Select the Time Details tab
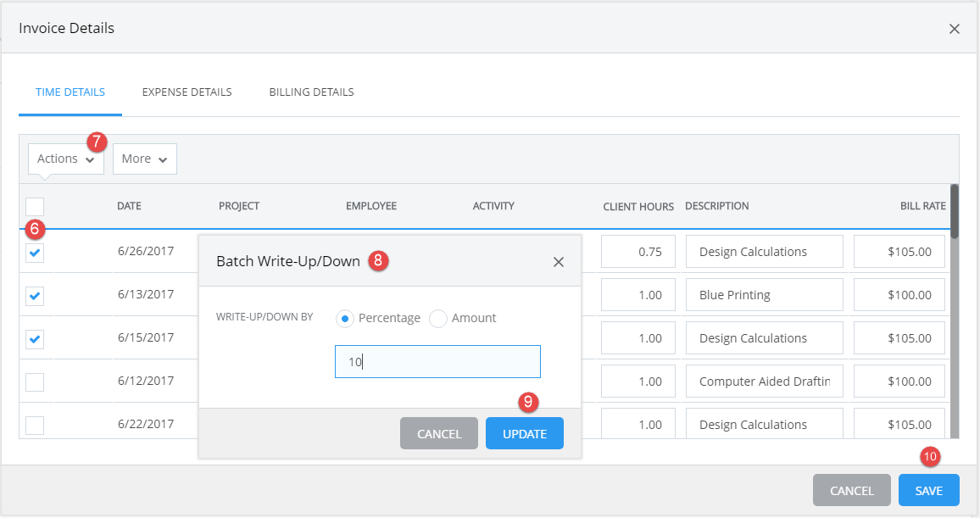 pyautogui.click(x=70, y=92)
